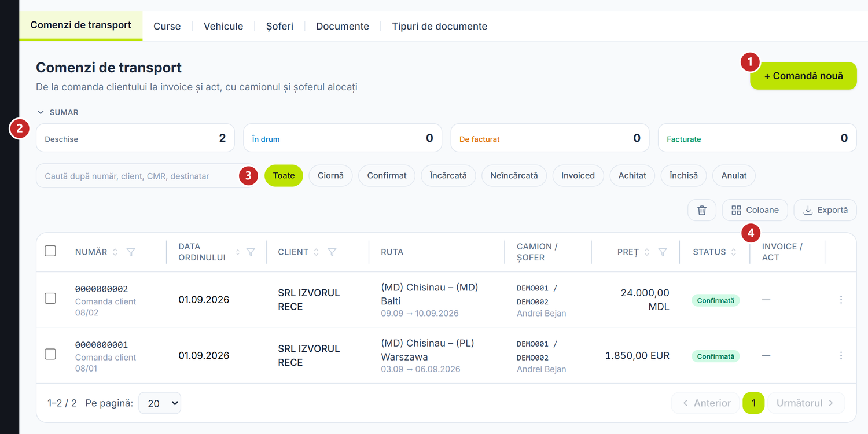Image resolution: width=868 pixels, height=434 pixels.
Task: Select Comenzi de transport tab
Action: pos(81,25)
